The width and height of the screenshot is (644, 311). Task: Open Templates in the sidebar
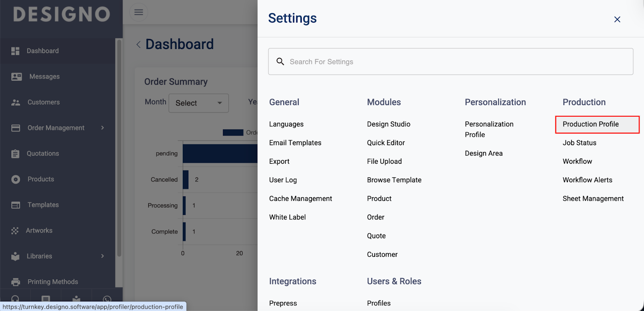pyautogui.click(x=43, y=205)
